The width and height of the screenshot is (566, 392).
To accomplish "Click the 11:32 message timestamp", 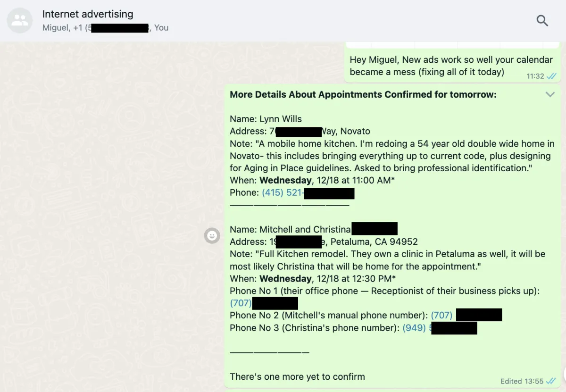I will [x=535, y=76].
